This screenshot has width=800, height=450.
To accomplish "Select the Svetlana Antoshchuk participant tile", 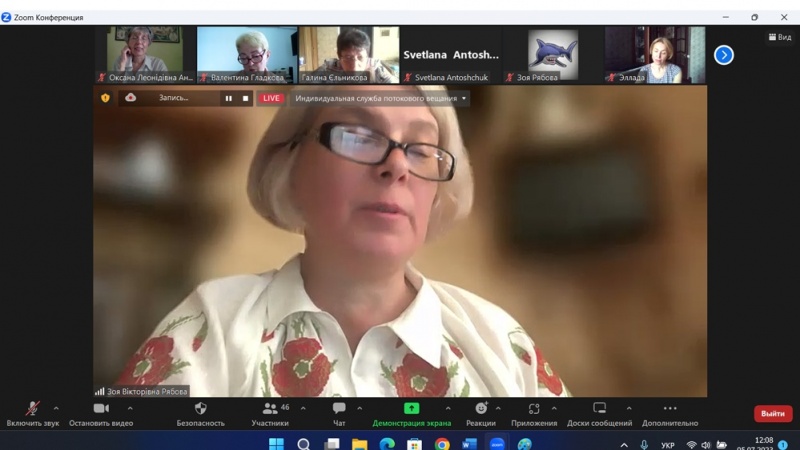I will point(451,55).
